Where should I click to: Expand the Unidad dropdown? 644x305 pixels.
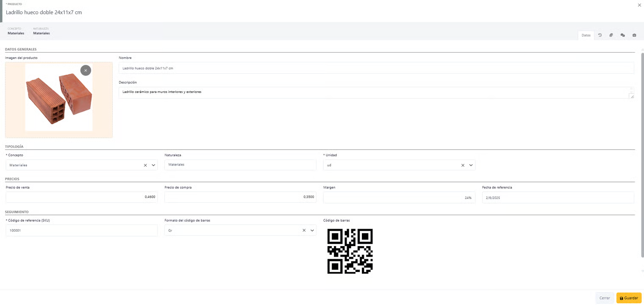pyautogui.click(x=471, y=165)
